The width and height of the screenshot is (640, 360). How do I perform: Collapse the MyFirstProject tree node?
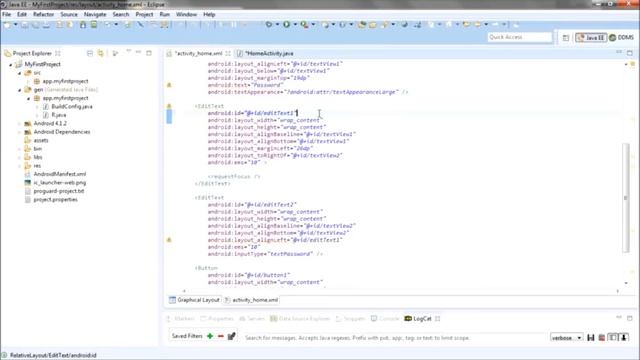click(11, 64)
